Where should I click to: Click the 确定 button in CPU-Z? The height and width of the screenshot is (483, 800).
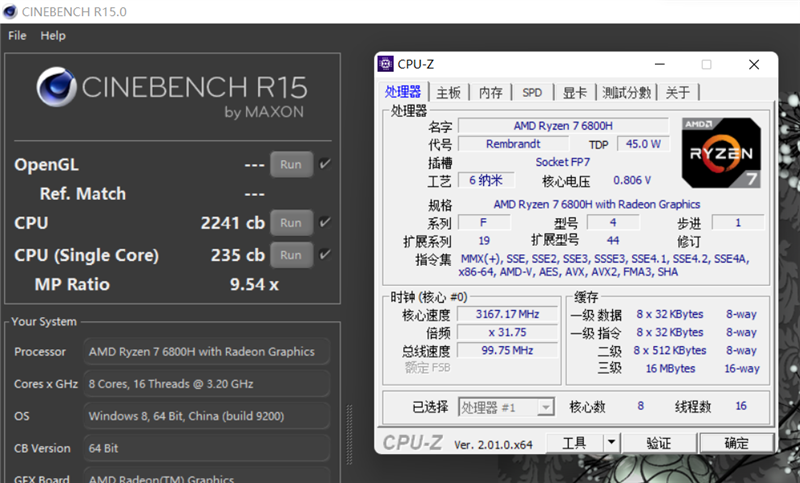click(736, 443)
